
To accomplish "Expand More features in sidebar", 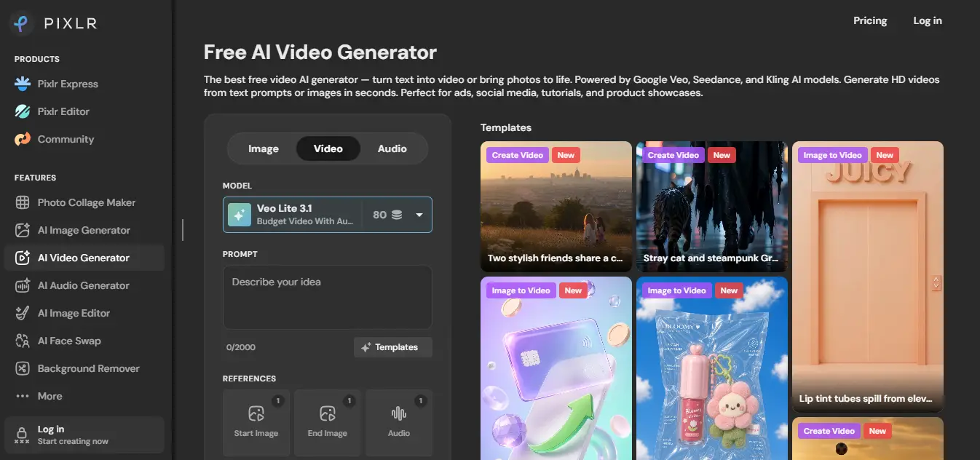I will [x=84, y=396].
